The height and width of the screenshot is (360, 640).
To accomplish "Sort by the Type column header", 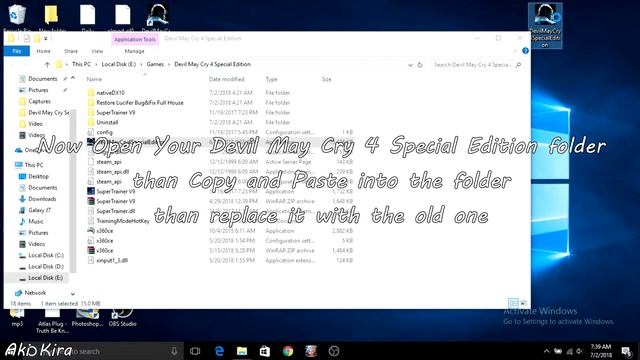I will [271, 79].
